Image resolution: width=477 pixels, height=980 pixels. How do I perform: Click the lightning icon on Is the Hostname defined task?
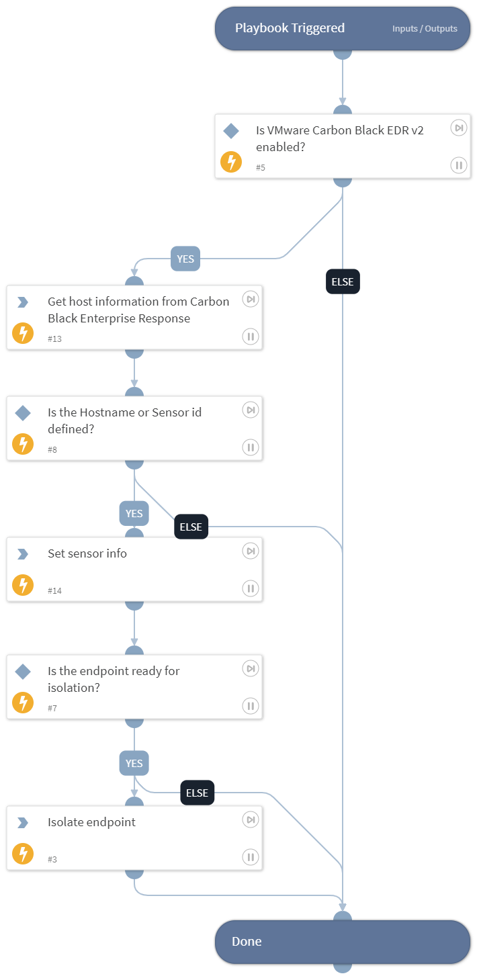pyautogui.click(x=23, y=444)
